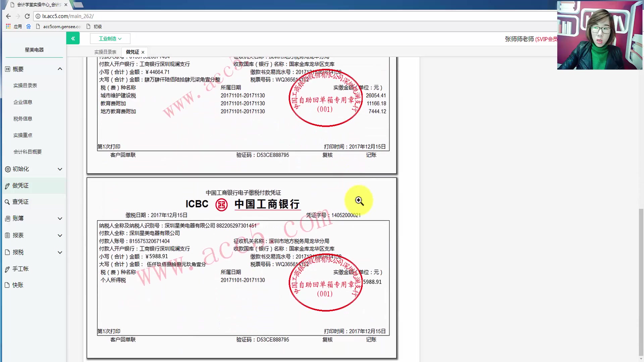644x362 pixels.
Task: Expand the 初始化 section chevron
Action: pyautogui.click(x=60, y=169)
